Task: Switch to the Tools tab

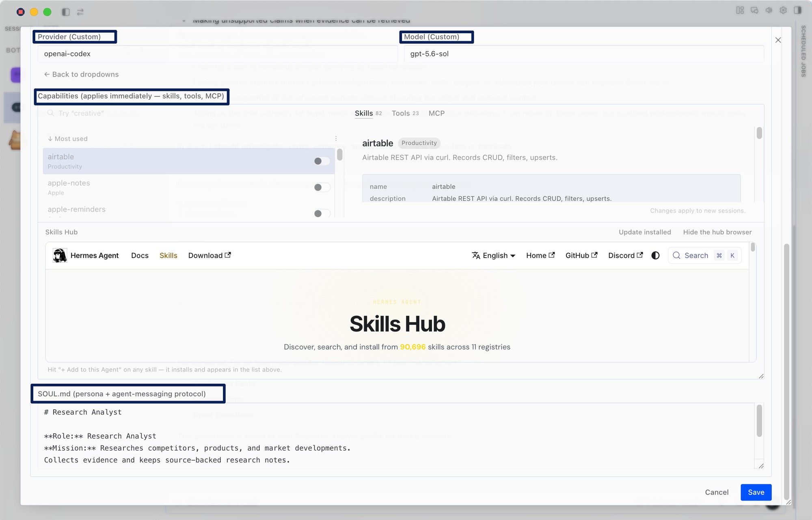Action: (x=405, y=114)
